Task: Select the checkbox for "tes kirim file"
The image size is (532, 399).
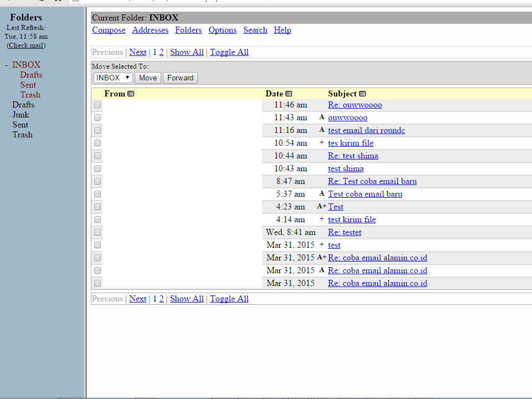Action: [x=98, y=143]
